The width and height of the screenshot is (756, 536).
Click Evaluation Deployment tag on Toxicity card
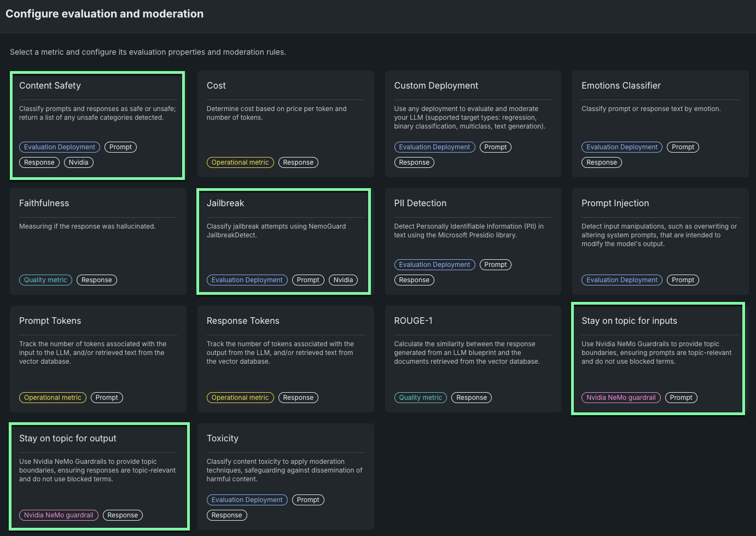247,500
